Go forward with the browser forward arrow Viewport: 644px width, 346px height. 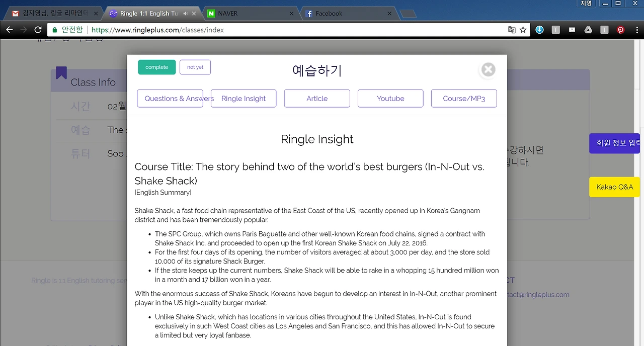[x=24, y=30]
